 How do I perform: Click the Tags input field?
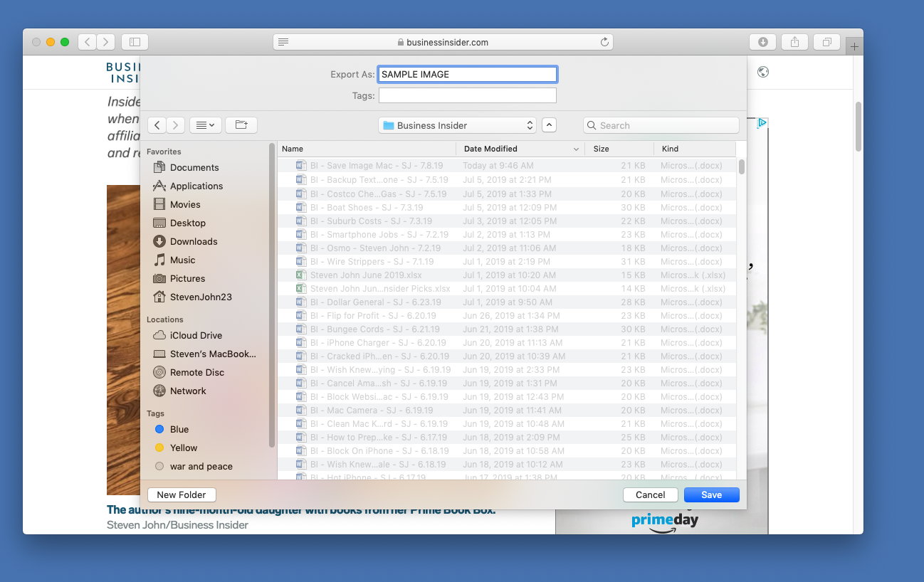point(468,95)
